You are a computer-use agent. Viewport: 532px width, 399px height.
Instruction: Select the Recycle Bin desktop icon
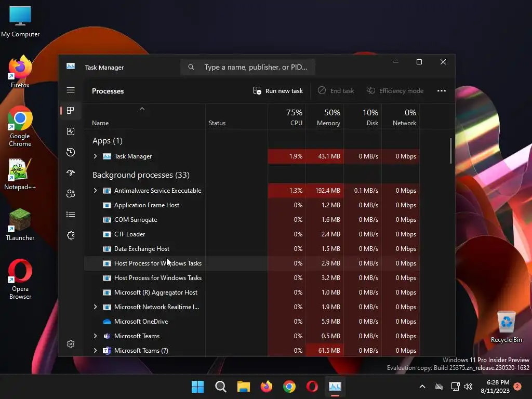[506, 327]
